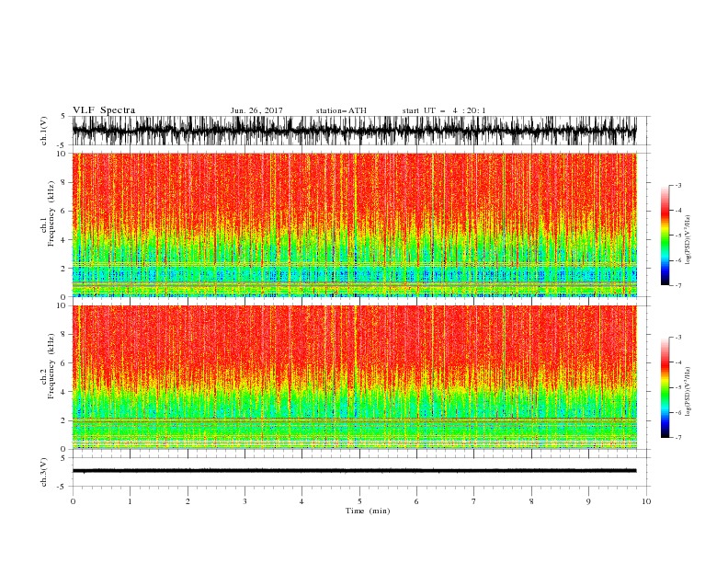Click the '0' tick on the time axis

(x=73, y=501)
